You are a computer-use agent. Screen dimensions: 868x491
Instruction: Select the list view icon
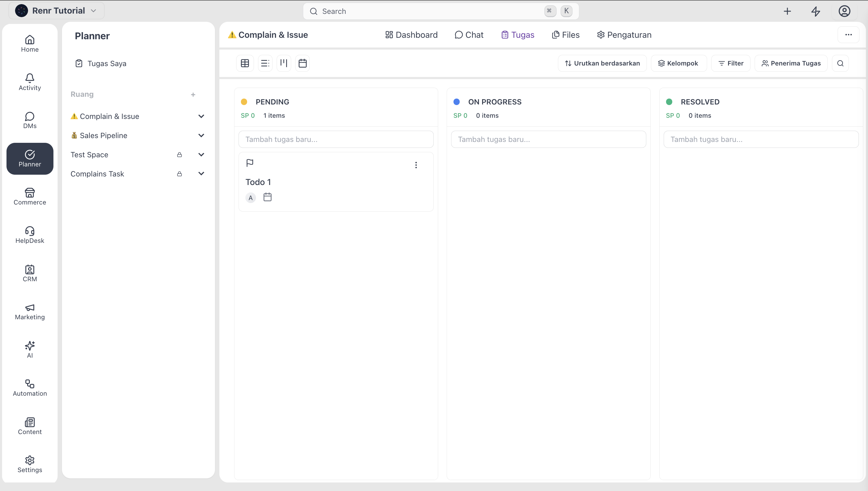(265, 63)
